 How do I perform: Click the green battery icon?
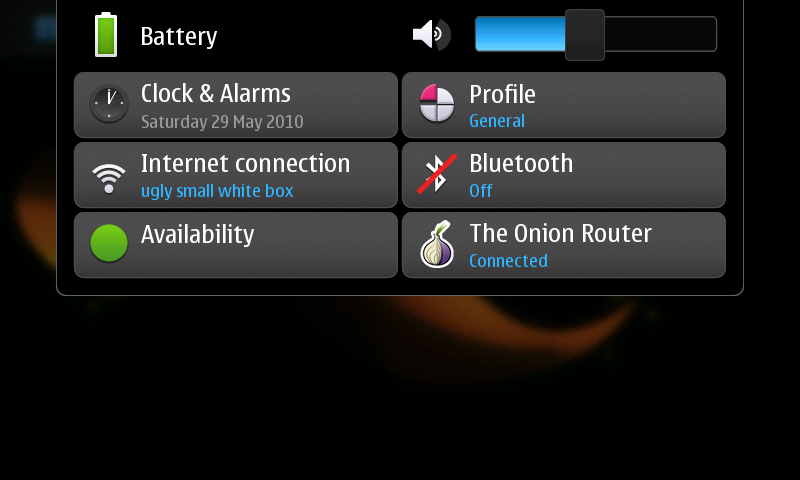(106, 35)
